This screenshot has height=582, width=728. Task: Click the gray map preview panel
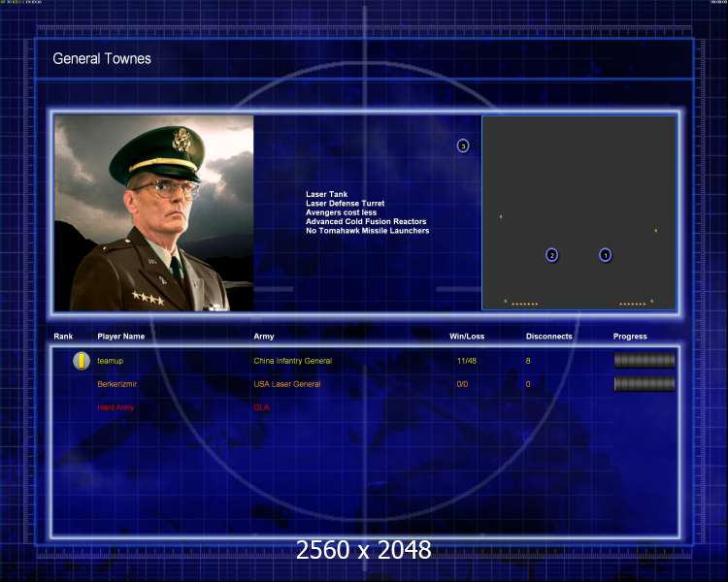click(579, 212)
